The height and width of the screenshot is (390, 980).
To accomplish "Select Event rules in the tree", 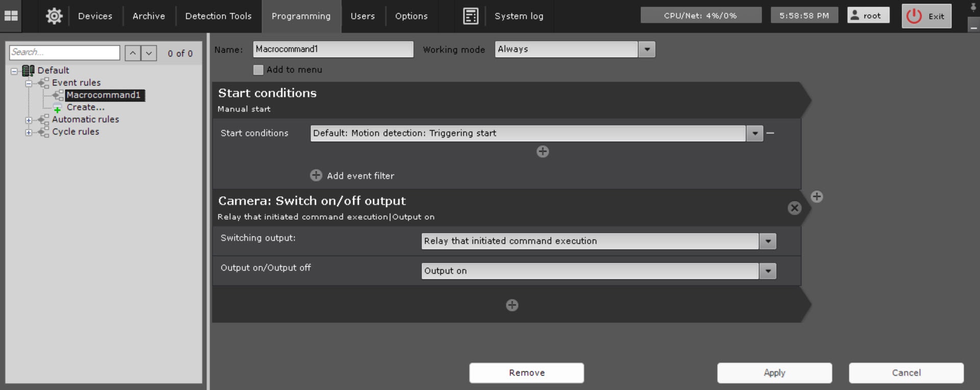I will (x=76, y=83).
